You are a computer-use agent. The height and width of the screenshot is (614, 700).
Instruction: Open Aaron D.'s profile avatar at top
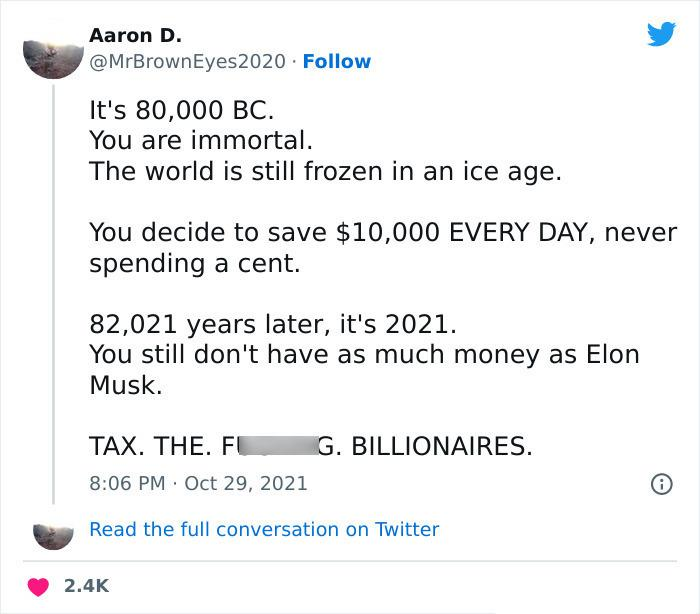click(x=53, y=59)
